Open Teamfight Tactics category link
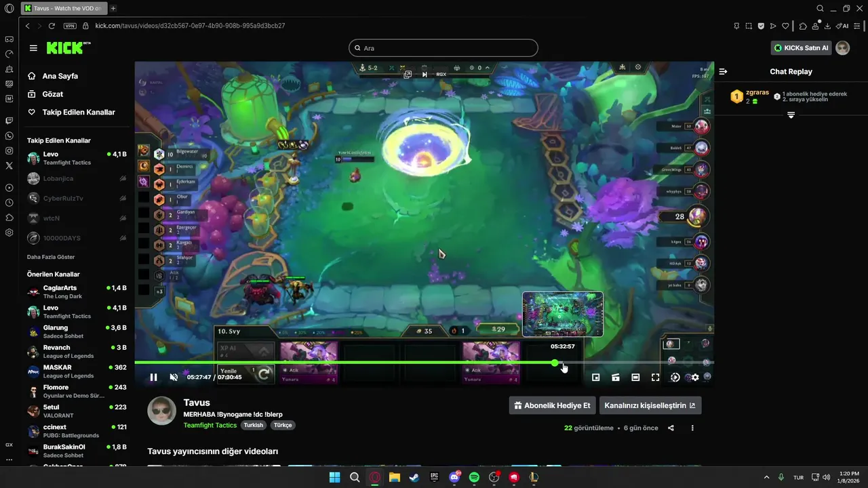Viewport: 868px width, 488px height. coord(210,426)
